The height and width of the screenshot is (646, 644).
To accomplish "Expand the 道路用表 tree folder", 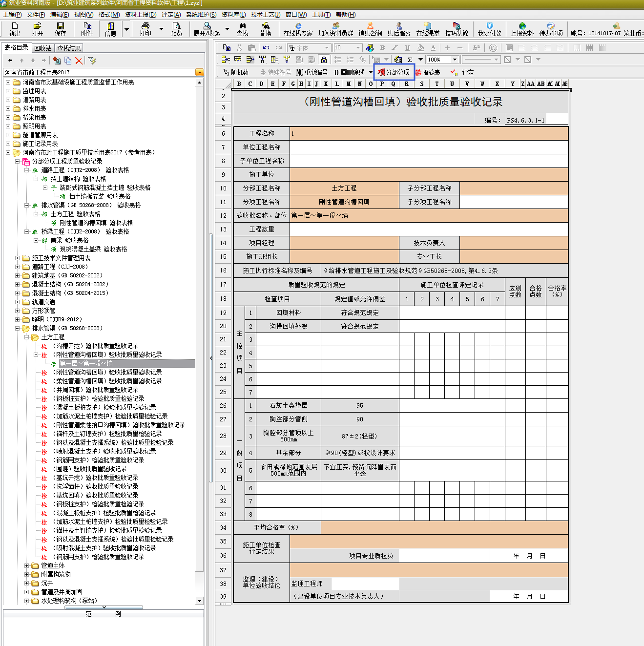I will pyautogui.click(x=8, y=100).
